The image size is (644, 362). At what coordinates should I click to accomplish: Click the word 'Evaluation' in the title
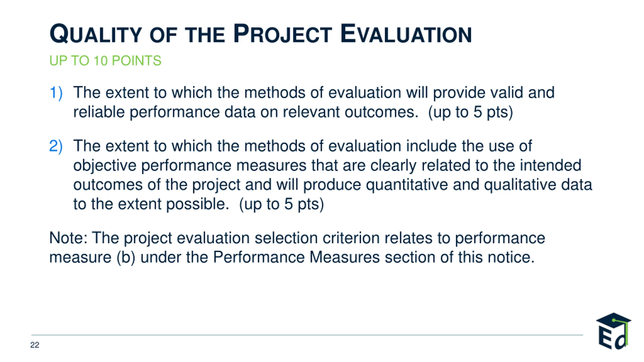coord(406,34)
